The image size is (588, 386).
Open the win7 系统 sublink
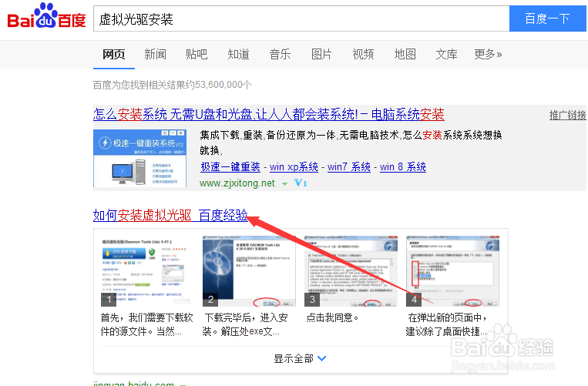point(349,166)
